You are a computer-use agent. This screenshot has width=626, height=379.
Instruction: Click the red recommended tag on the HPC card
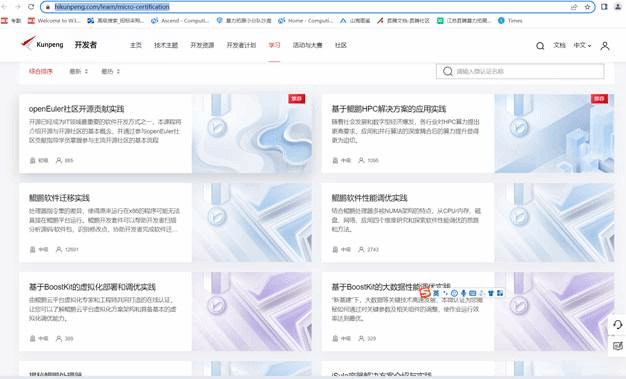(x=599, y=99)
